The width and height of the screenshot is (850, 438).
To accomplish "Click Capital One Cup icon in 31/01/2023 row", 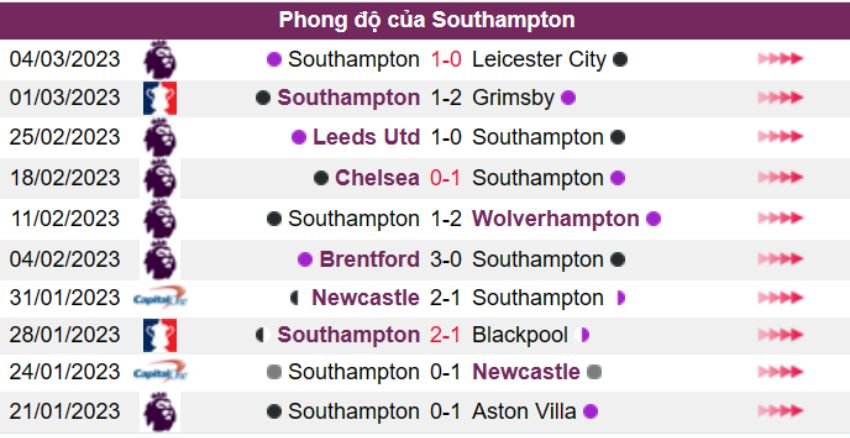I will click(159, 297).
